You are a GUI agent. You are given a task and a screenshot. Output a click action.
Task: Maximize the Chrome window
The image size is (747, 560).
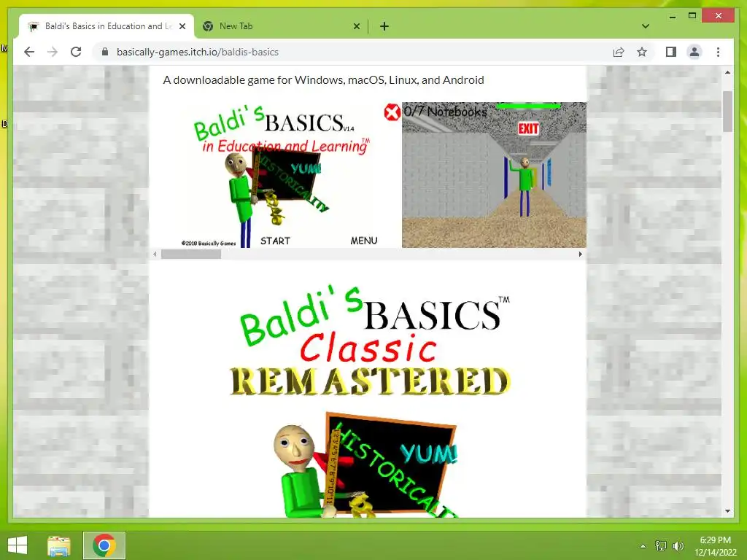pos(692,16)
